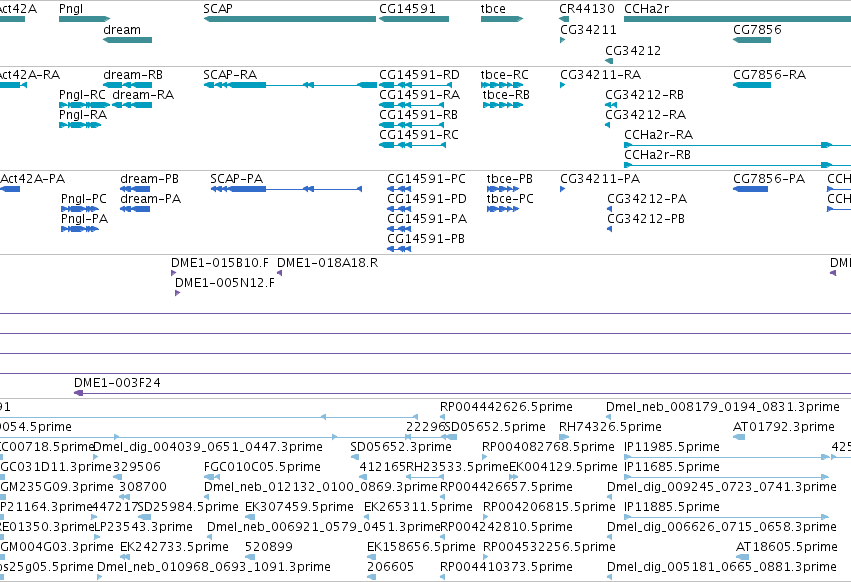This screenshot has width=851, height=582.
Task: Select transcript label SCAP-RA
Action: click(x=230, y=74)
